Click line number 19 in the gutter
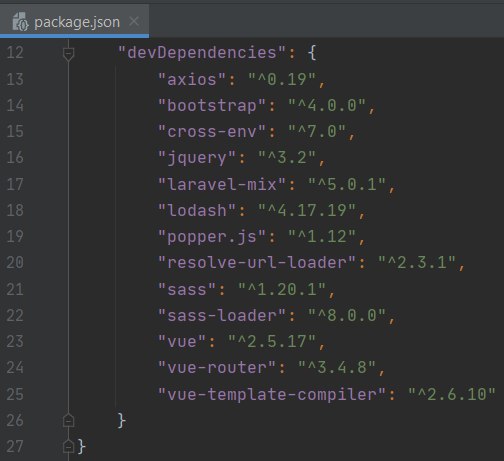This screenshot has width=504, height=461. (x=15, y=236)
